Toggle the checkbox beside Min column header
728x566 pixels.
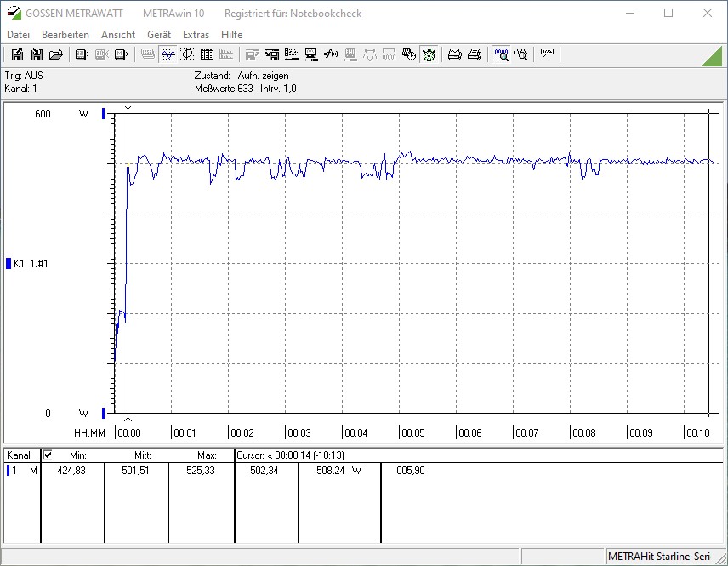point(48,455)
